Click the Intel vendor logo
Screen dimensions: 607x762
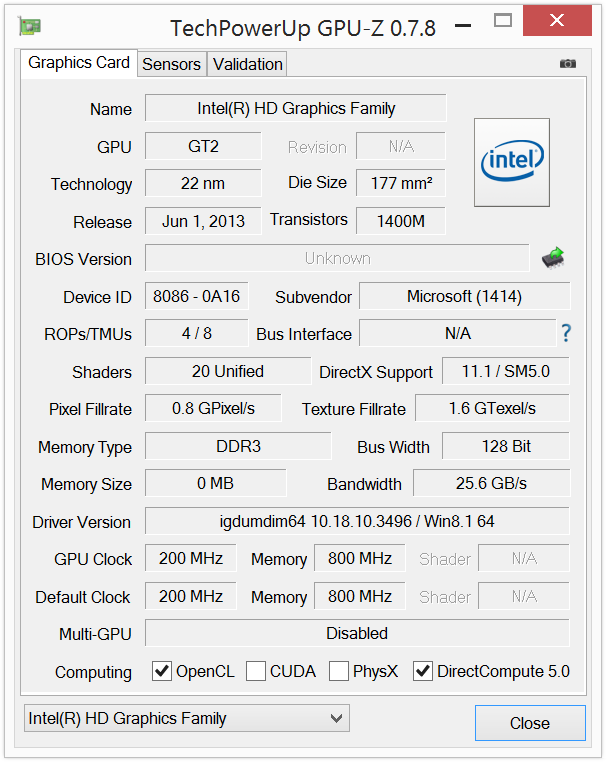click(x=512, y=162)
